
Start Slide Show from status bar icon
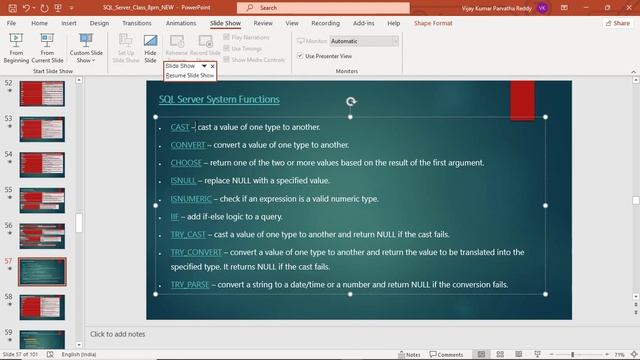coord(537,354)
